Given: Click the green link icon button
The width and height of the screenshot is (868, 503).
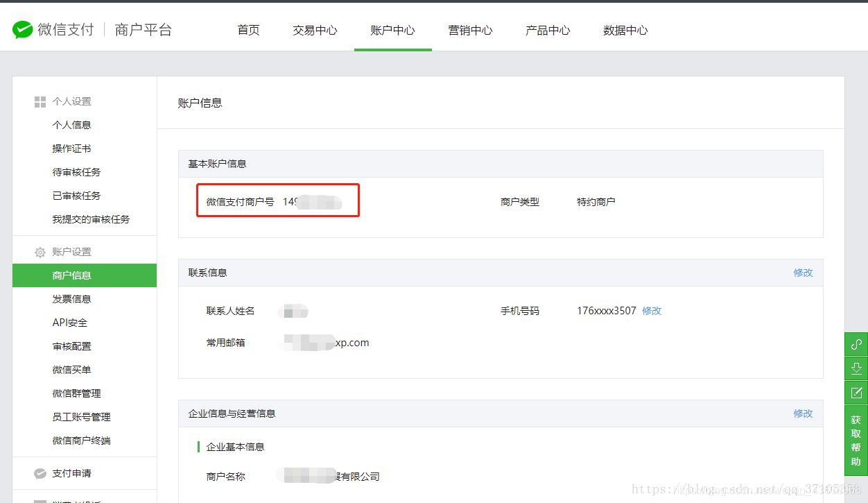Looking at the screenshot, I should click(x=856, y=344).
